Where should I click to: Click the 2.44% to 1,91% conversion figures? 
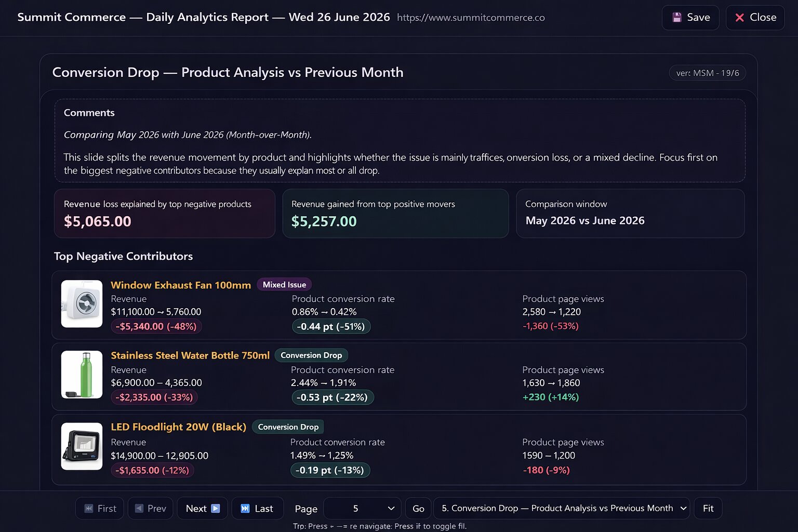(x=324, y=383)
